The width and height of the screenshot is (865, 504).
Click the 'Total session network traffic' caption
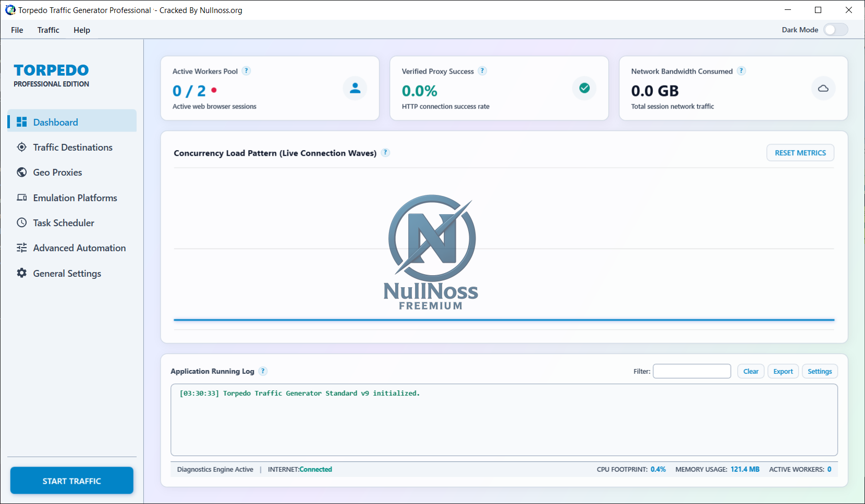coord(673,106)
